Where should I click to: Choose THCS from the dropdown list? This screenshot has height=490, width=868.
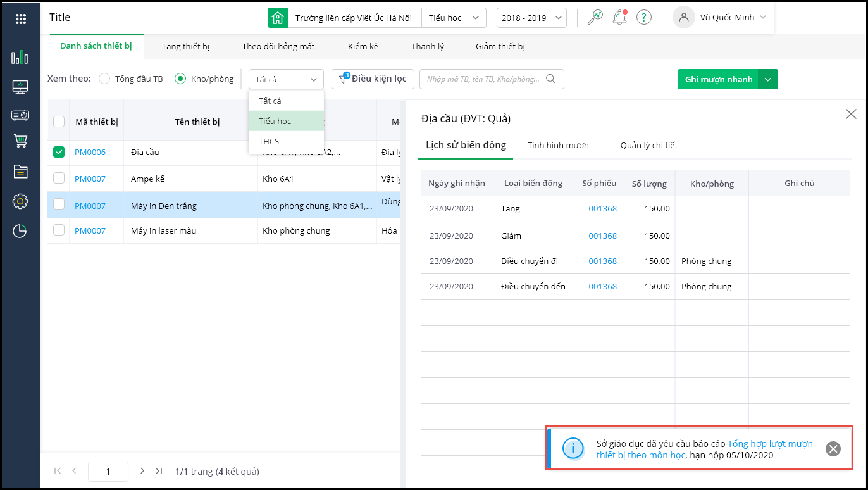pyautogui.click(x=270, y=141)
